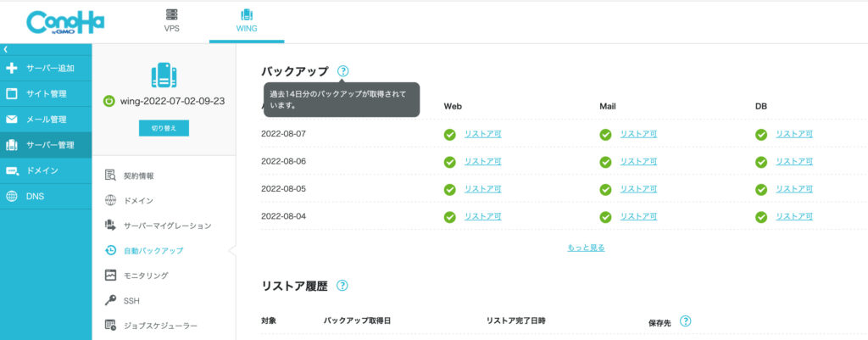
Task: Expand the backup list with もっと見る
Action: click(586, 248)
